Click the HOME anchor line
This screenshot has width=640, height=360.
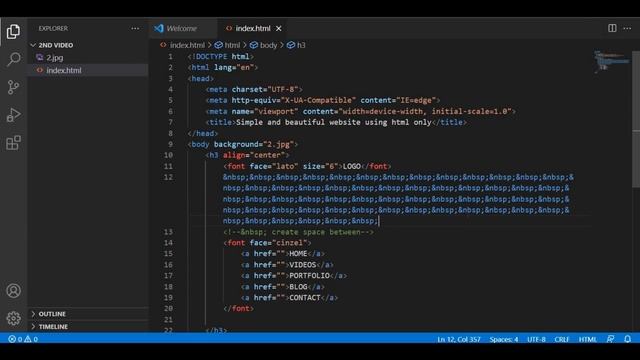pos(283,253)
